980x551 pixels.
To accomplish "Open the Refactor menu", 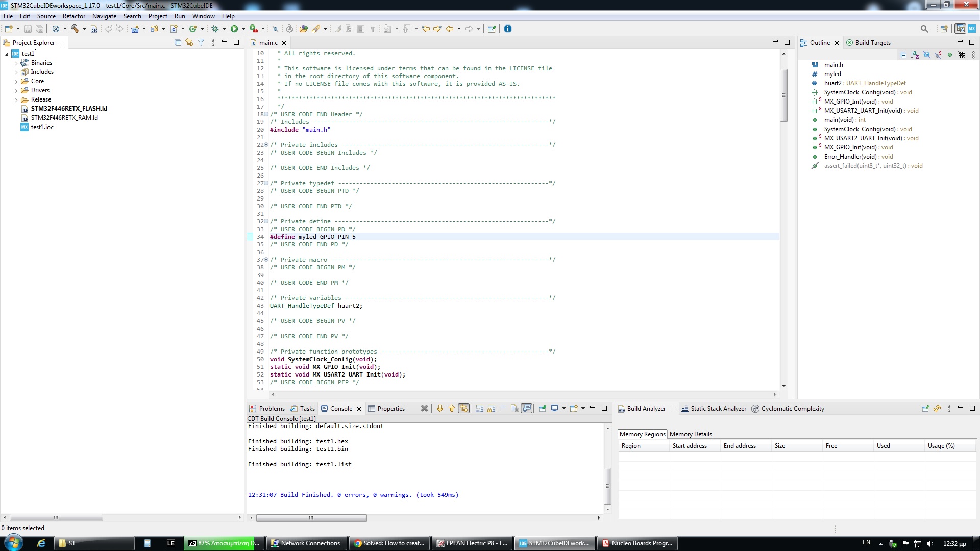I will click(74, 16).
